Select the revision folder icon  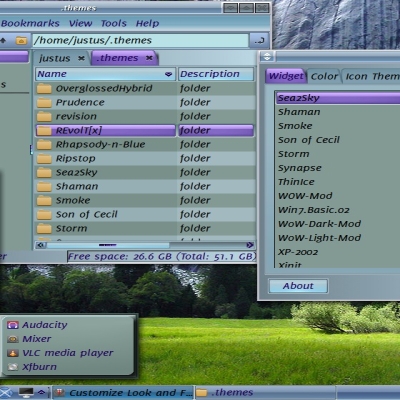pos(44,117)
